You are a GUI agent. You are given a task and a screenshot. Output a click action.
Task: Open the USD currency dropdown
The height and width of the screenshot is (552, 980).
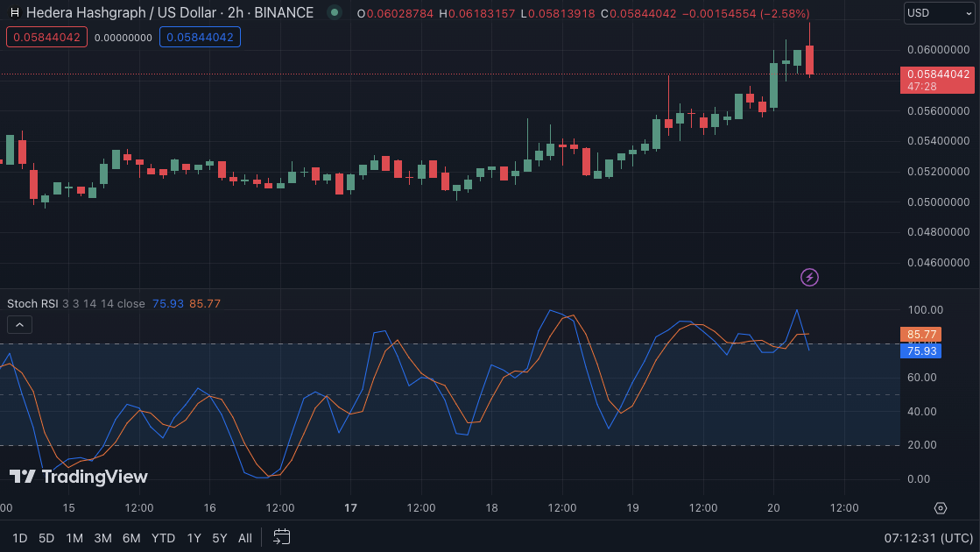(939, 12)
